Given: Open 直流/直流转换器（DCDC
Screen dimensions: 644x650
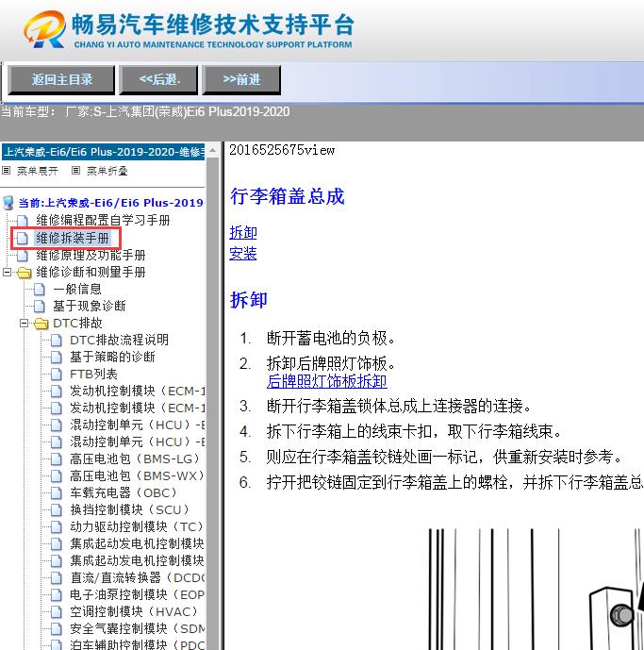Looking at the screenshot, I should pyautogui.click(x=137, y=578).
